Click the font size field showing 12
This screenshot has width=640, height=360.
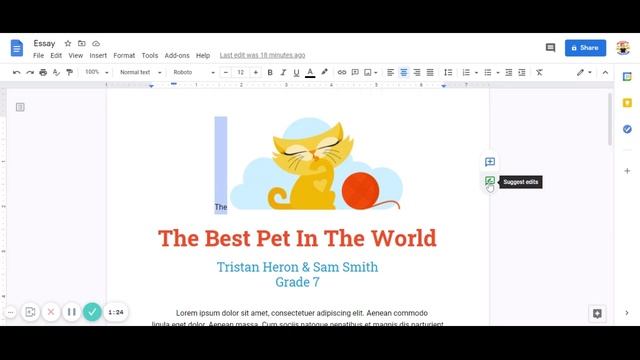pyautogui.click(x=241, y=72)
